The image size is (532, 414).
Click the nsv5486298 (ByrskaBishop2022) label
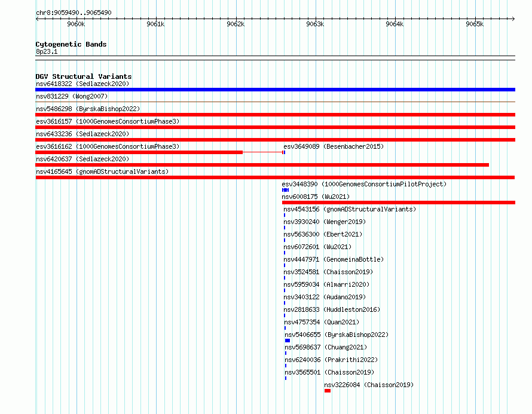(x=88, y=109)
